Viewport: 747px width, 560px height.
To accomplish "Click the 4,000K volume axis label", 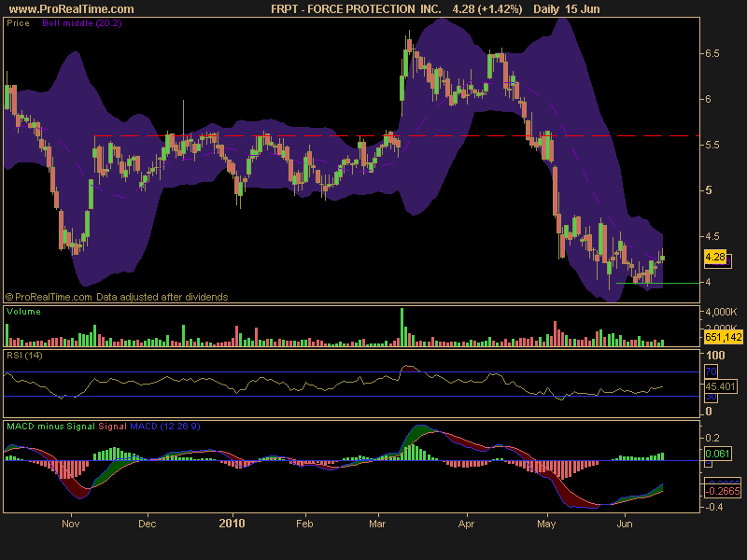I will point(721,313).
